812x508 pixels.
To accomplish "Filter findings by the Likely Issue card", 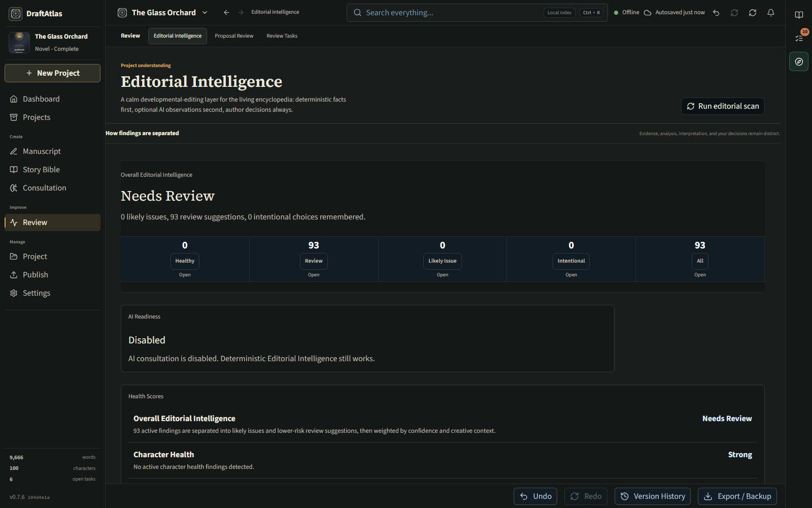I will [x=443, y=259].
